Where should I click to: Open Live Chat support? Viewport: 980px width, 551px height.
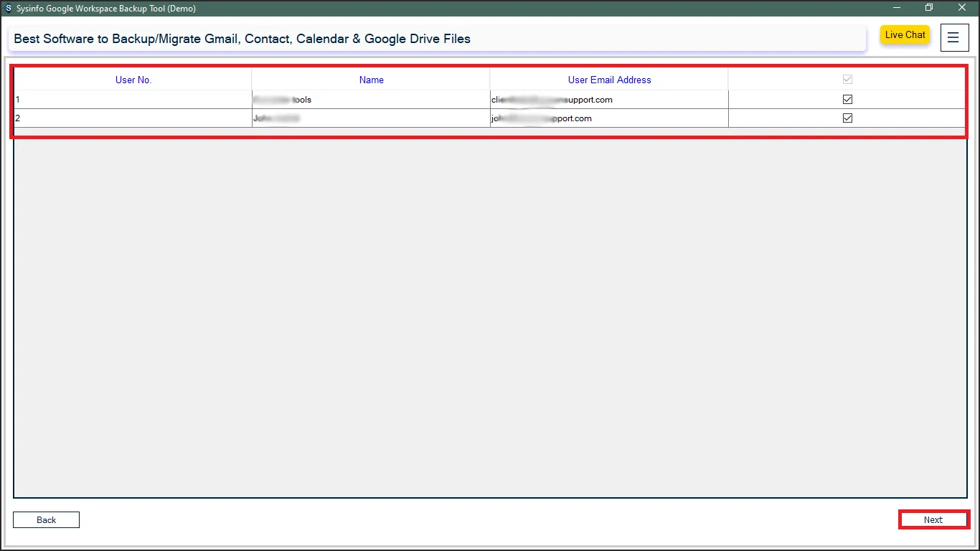(905, 35)
